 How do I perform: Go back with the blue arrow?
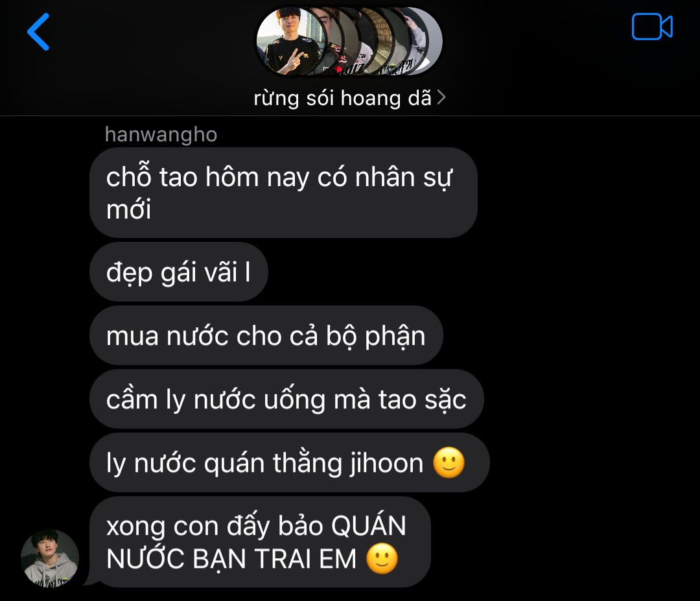click(x=38, y=32)
